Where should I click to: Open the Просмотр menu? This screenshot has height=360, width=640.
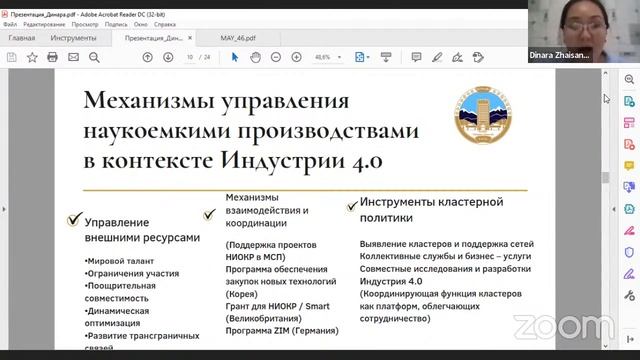[x=85, y=24]
